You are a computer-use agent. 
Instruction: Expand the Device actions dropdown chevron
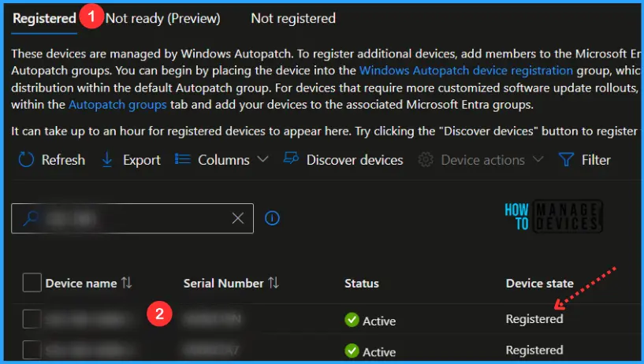pyautogui.click(x=538, y=159)
